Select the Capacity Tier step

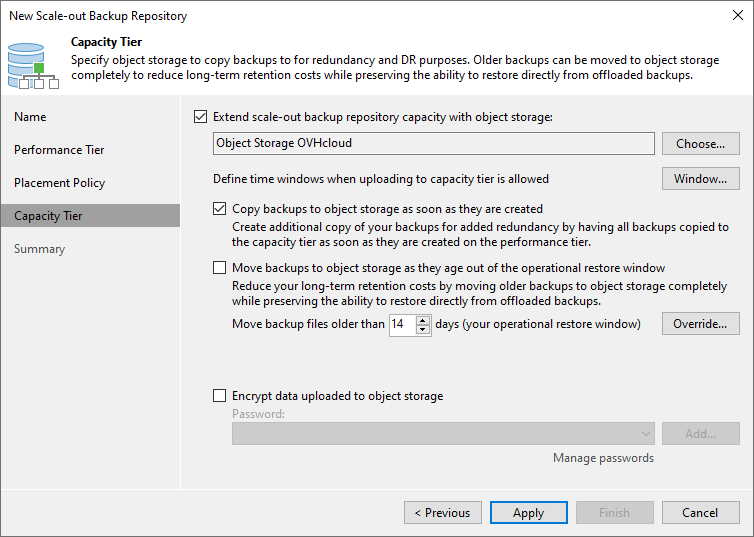48,216
